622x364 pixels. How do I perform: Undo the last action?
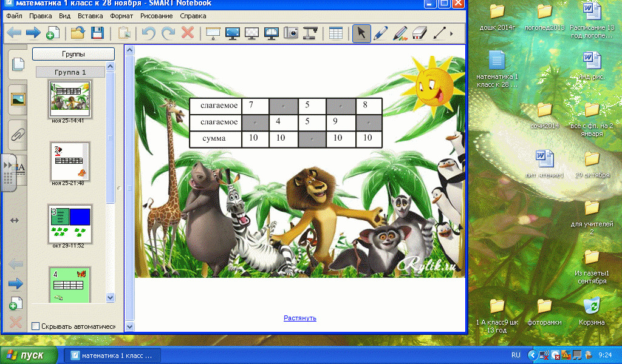[149, 33]
